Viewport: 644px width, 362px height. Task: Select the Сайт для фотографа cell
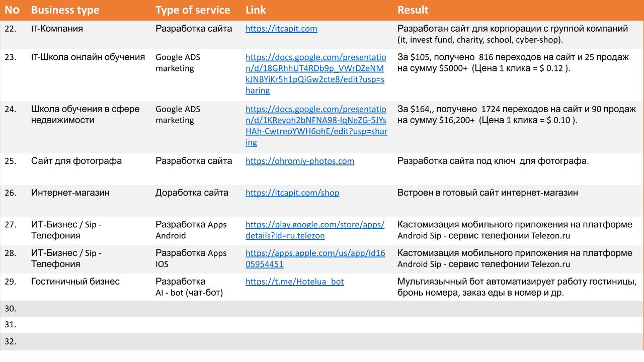pyautogui.click(x=76, y=161)
